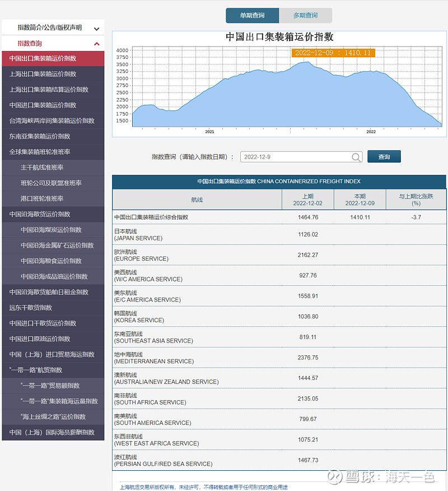Click the red bullet icon beside 中国进口原油运价指数

(8, 339)
